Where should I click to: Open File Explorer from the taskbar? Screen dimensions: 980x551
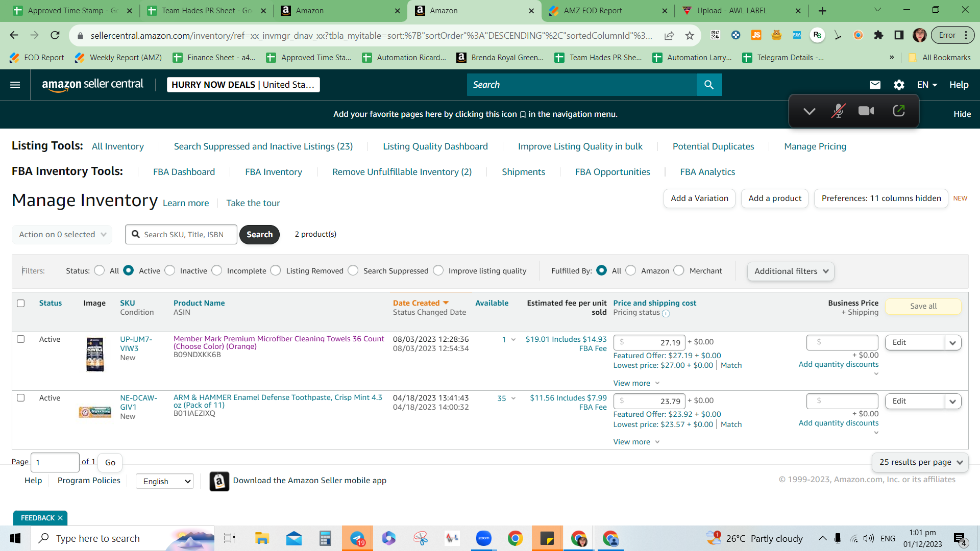[x=262, y=538]
